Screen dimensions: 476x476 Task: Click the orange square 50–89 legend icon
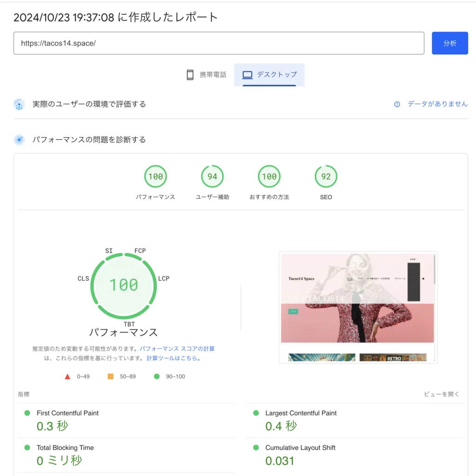point(111,377)
